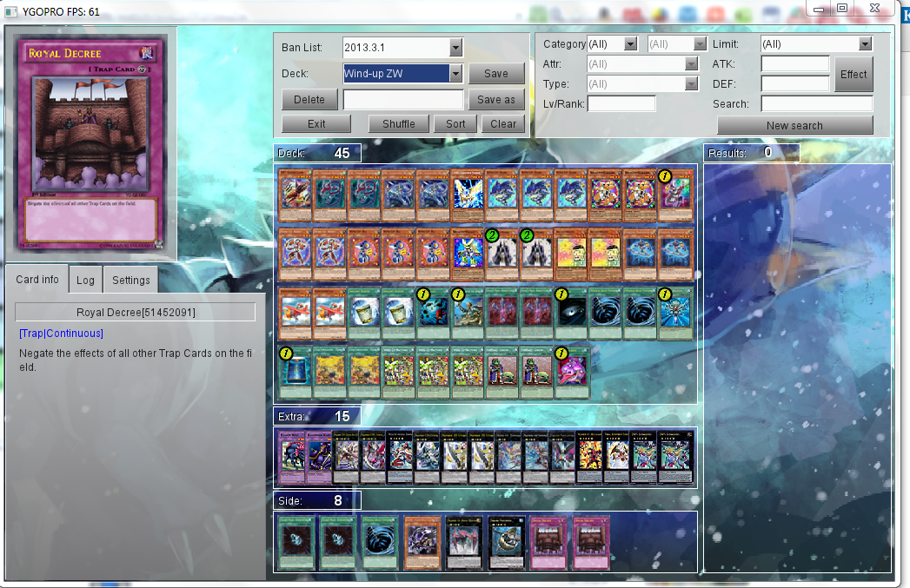Open the second Category sub-type dropdown
The image size is (910, 588).
[700, 44]
